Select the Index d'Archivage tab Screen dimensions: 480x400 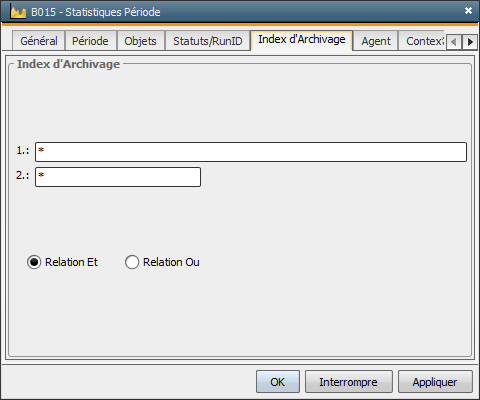pyautogui.click(x=302, y=40)
